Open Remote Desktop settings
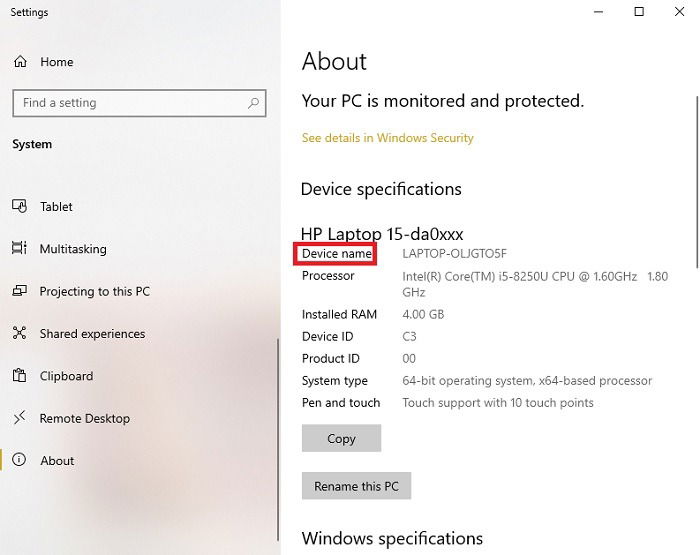This screenshot has width=700, height=555. 85,418
